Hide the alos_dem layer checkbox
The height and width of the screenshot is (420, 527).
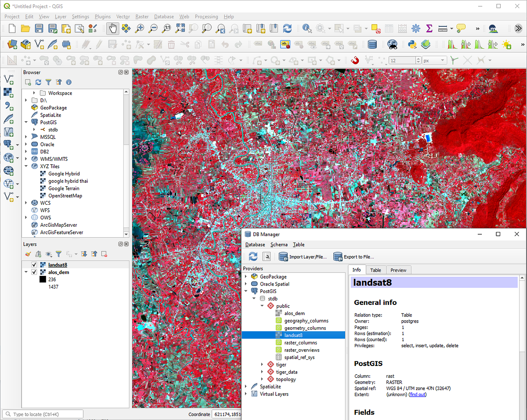click(x=34, y=272)
